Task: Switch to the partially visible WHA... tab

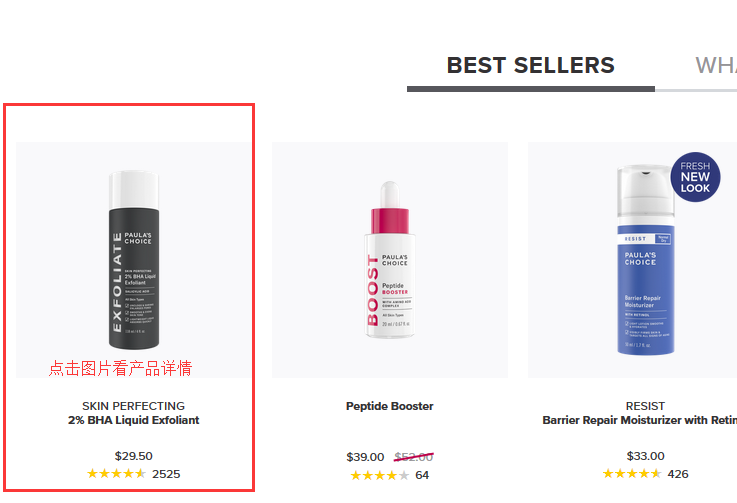Action: click(x=716, y=66)
